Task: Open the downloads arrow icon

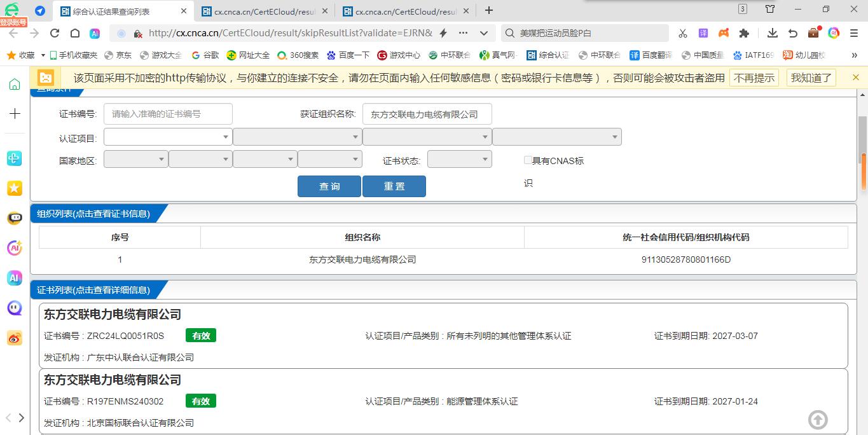Action: [x=773, y=33]
